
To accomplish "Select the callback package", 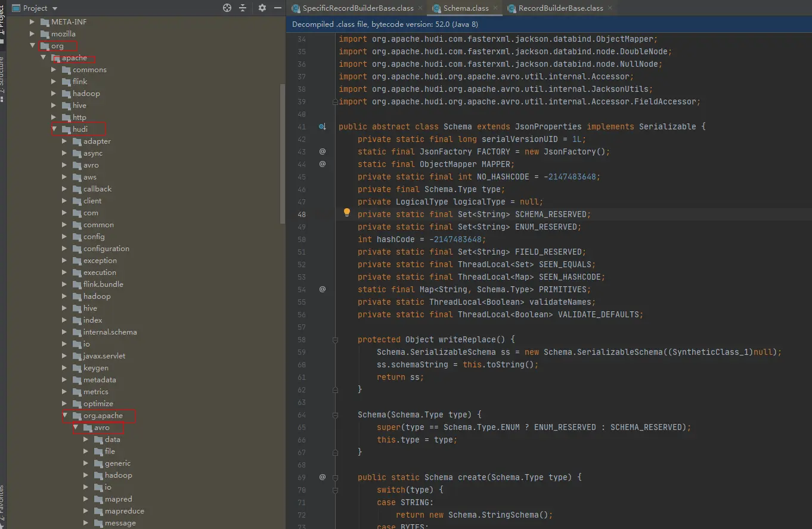I will 97,189.
